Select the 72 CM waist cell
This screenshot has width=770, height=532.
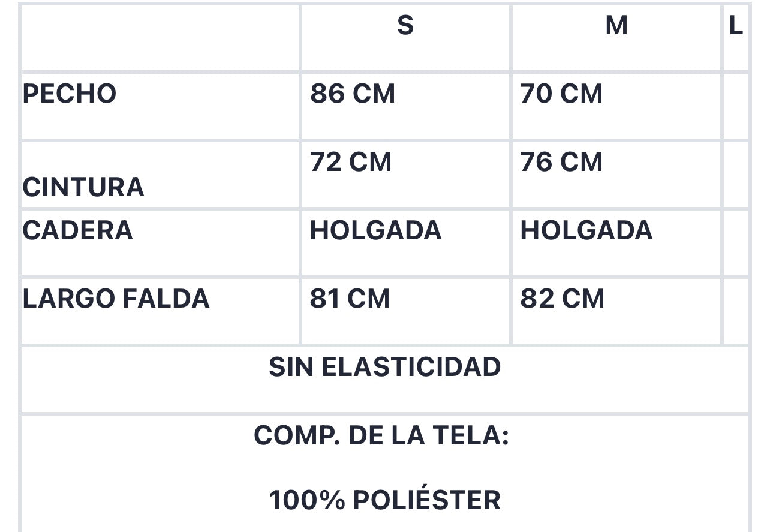click(351, 163)
